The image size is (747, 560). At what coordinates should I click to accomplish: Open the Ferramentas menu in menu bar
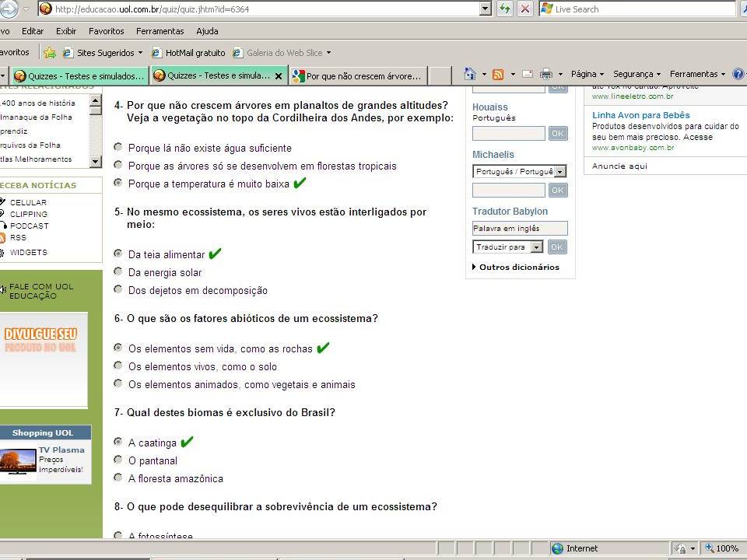160,31
